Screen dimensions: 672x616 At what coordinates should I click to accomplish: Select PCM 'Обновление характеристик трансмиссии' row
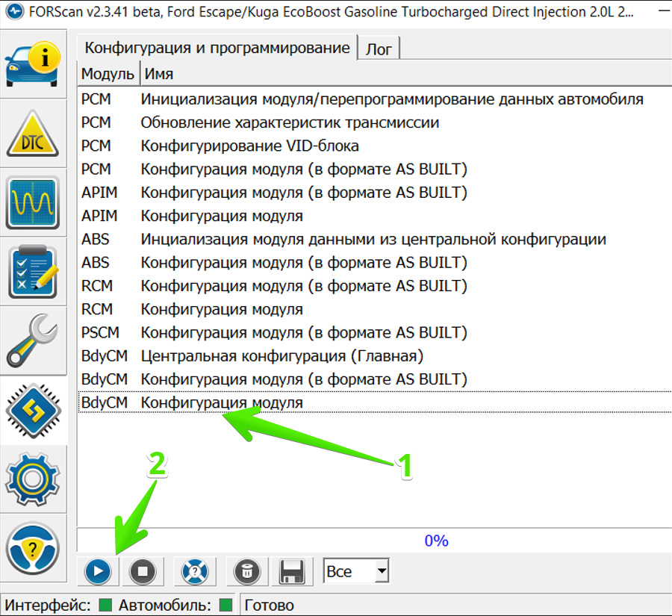tap(375, 122)
